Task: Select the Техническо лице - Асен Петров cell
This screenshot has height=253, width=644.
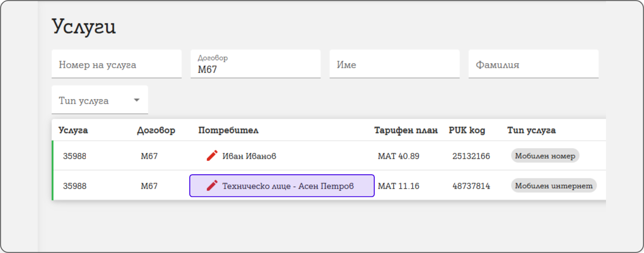Action: coord(288,186)
